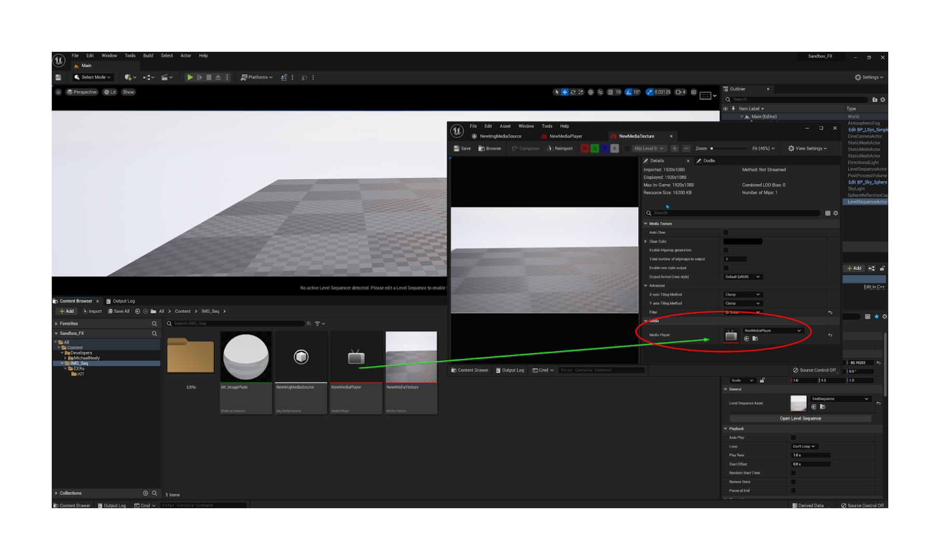Screen dimensions: 940x560
Task: Open the Clear Color swatch picker
Action: pyautogui.click(x=742, y=241)
